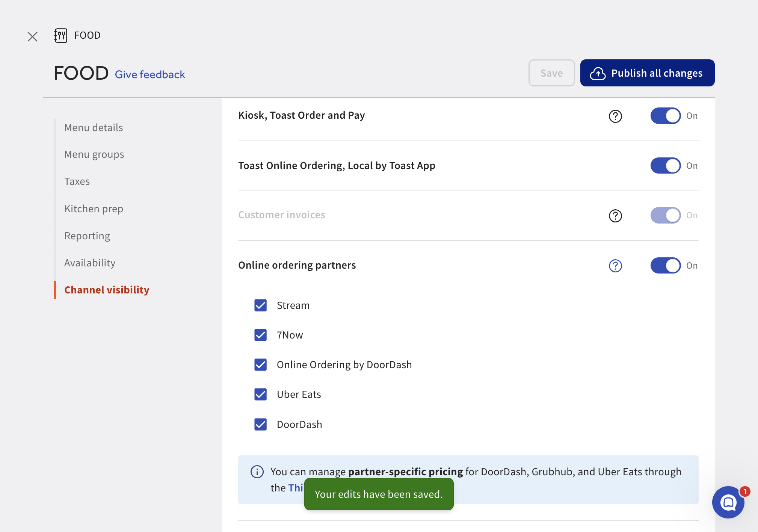Open the Reporting section

87,236
